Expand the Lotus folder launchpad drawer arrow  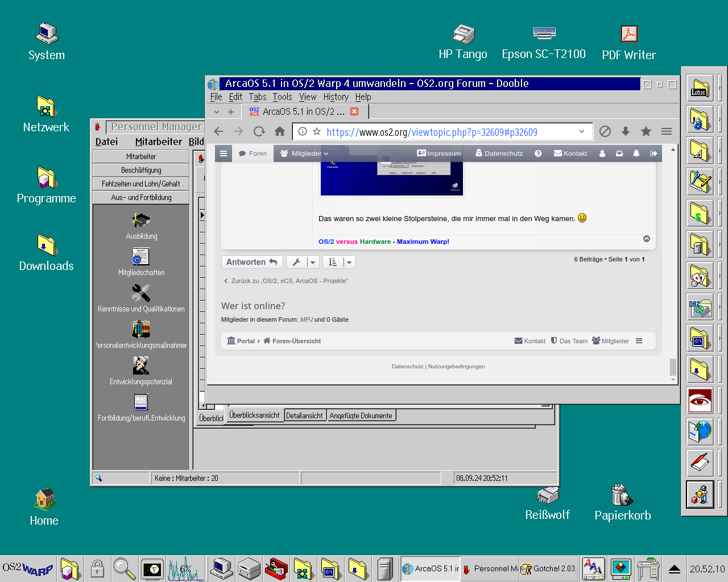click(720, 89)
